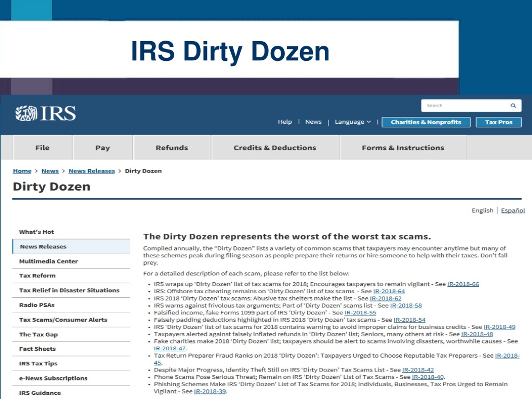532x399 pixels.
Task: Click the search magnifier icon
Action: tap(513, 106)
